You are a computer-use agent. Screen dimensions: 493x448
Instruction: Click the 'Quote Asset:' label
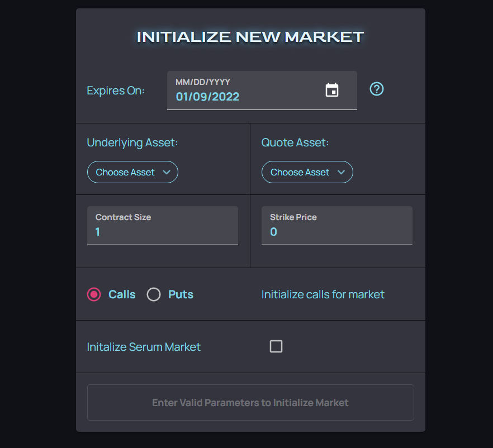[x=295, y=142]
